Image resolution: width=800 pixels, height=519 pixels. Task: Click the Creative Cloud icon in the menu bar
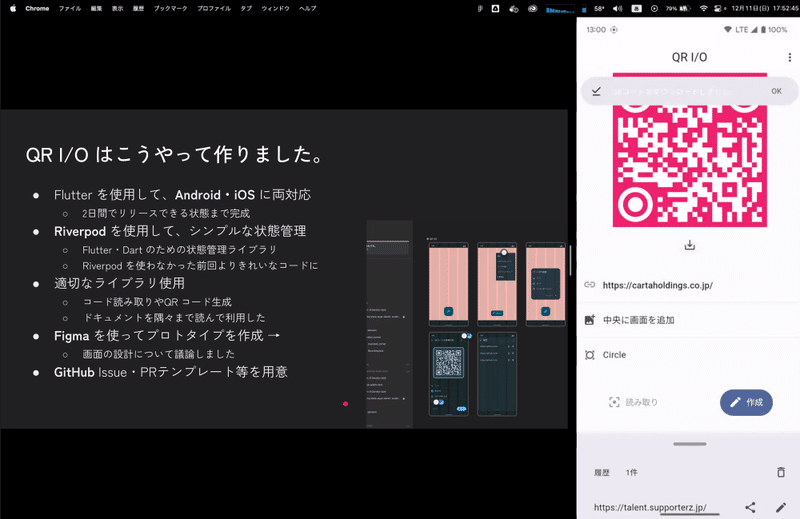click(532, 8)
